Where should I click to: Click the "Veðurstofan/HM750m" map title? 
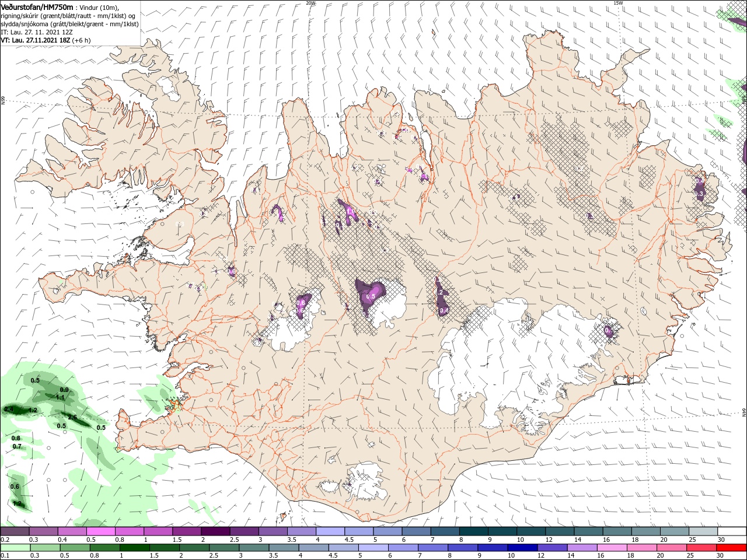pyautogui.click(x=37, y=6)
